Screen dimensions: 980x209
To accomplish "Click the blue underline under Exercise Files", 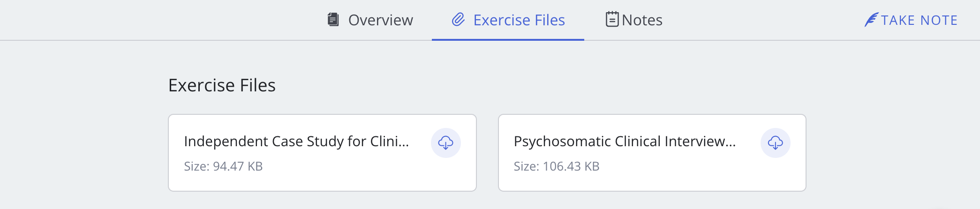I will (508, 39).
